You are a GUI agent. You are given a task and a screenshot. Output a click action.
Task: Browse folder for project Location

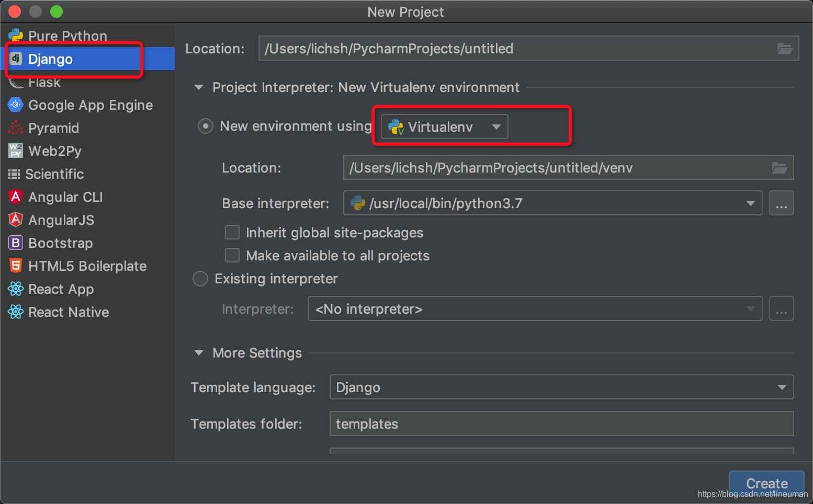pos(784,49)
